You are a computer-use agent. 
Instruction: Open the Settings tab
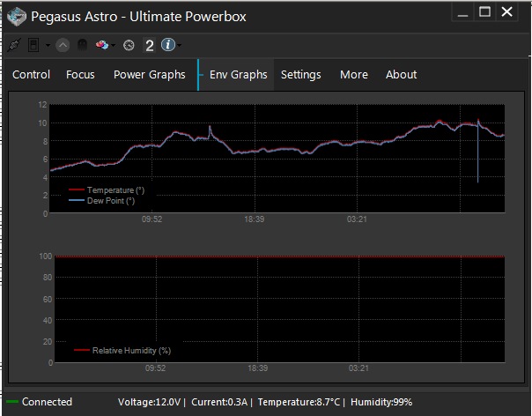tap(301, 75)
